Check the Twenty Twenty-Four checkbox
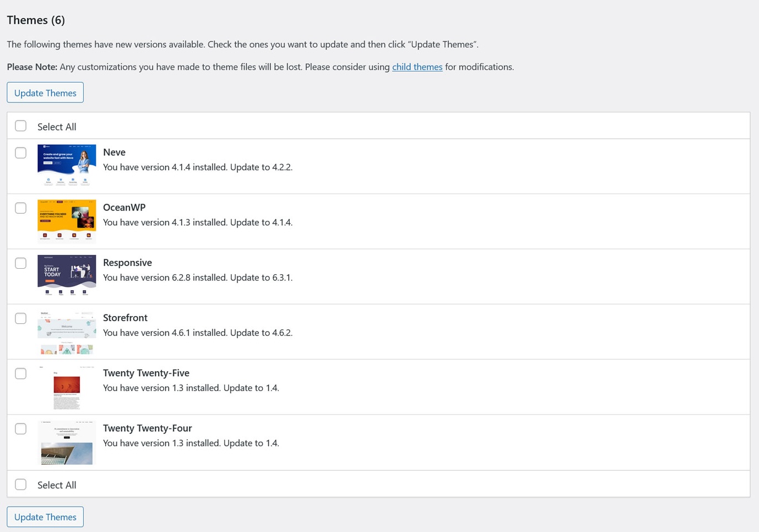Screen dimensions: 759x532 (20, 428)
